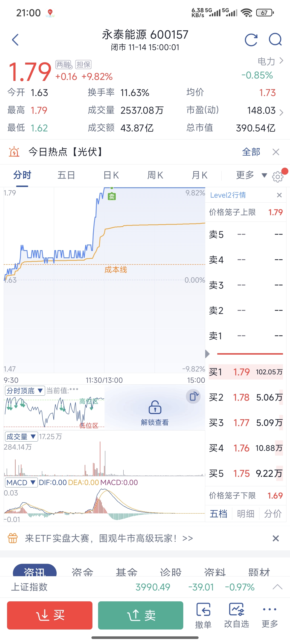The image size is (290, 644).
Task: Close the Level2行情 panel
Action: click(279, 195)
